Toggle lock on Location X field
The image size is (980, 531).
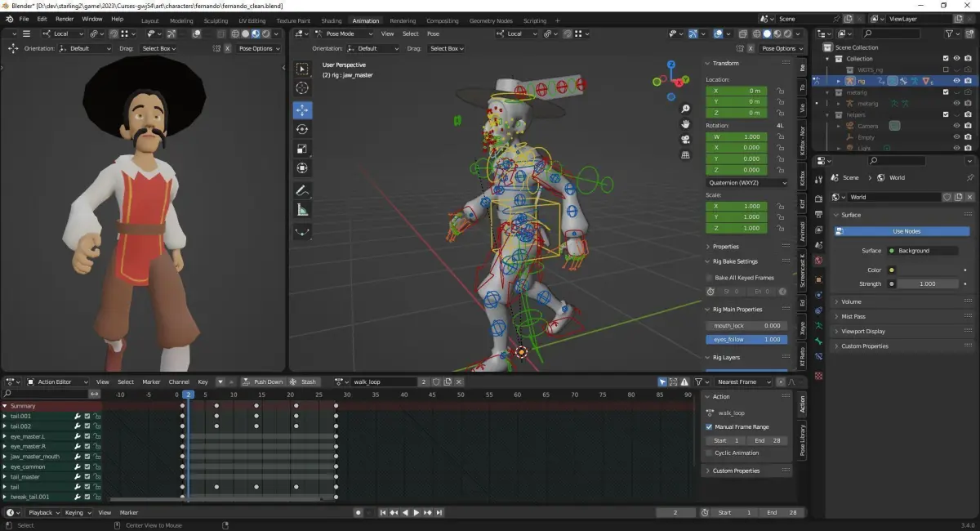(781, 91)
